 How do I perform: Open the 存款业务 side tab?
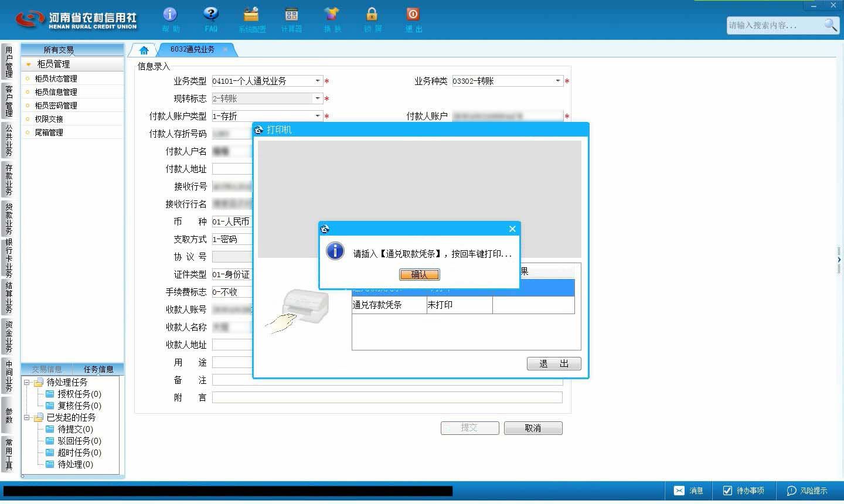point(9,179)
